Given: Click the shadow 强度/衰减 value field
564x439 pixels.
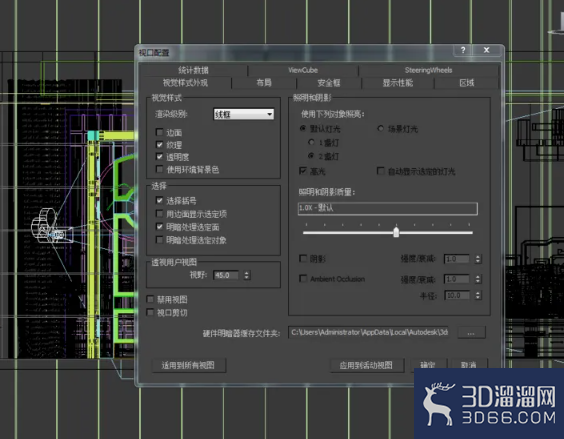Looking at the screenshot, I should pos(457,259).
